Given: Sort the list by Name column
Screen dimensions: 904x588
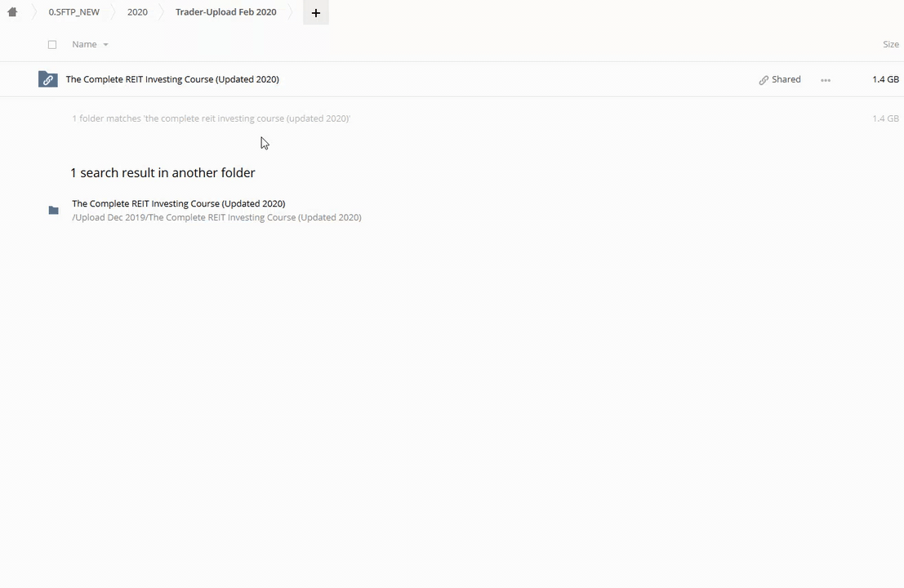Looking at the screenshot, I should (84, 45).
